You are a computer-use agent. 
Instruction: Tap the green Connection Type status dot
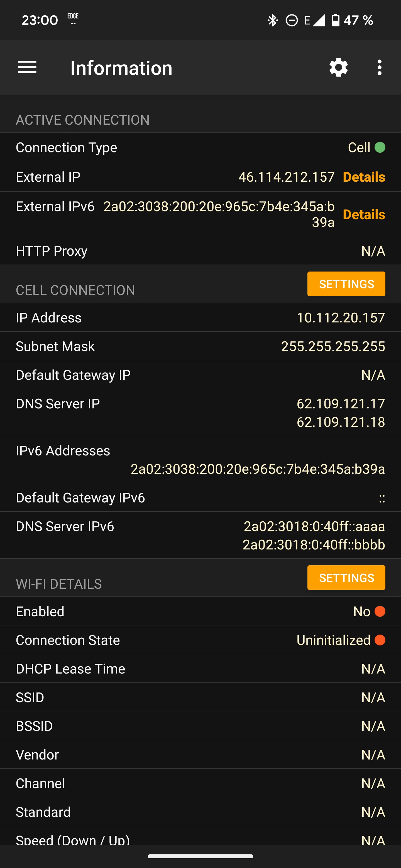click(x=380, y=147)
